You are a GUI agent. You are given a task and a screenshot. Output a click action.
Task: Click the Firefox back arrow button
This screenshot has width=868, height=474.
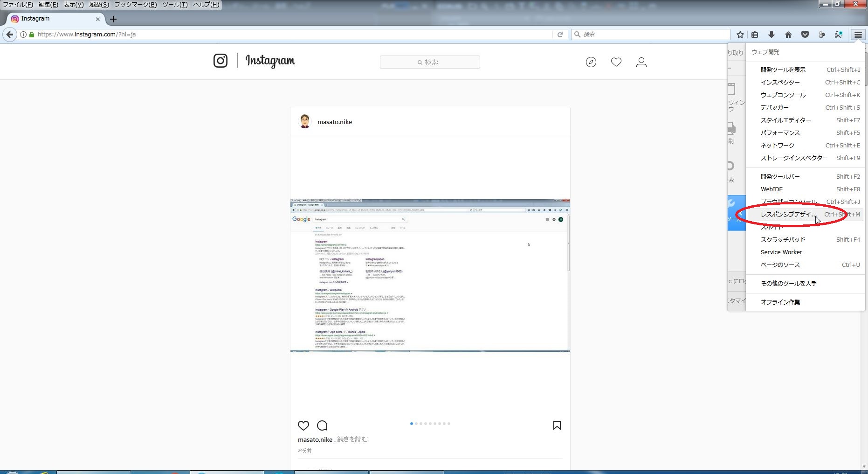point(9,35)
